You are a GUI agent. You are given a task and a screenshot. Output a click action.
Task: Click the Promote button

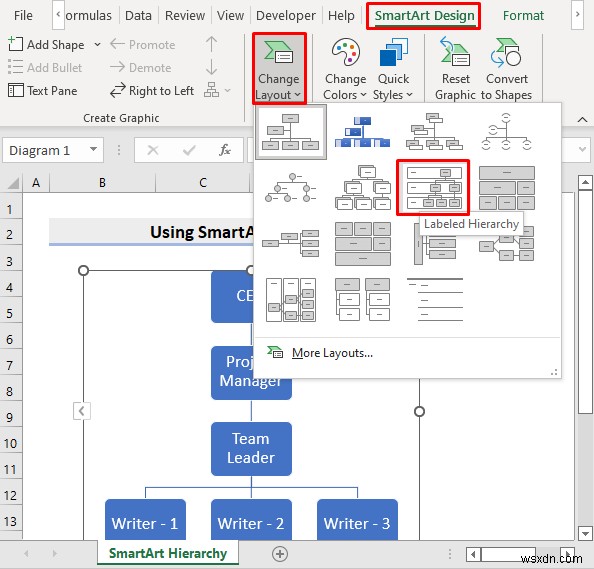[142, 45]
